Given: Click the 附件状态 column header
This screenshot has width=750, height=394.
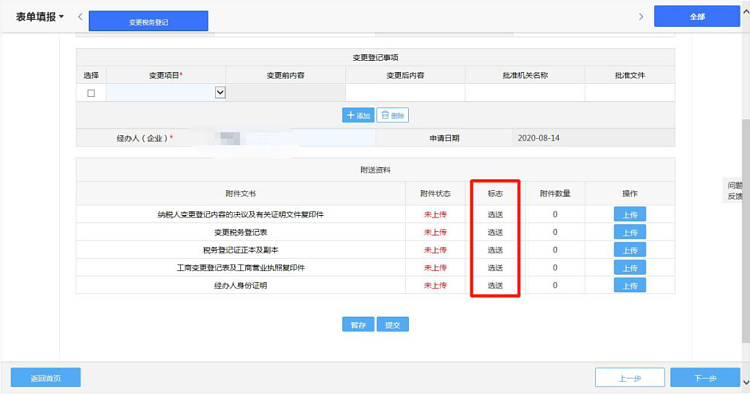Looking at the screenshot, I should [x=435, y=194].
